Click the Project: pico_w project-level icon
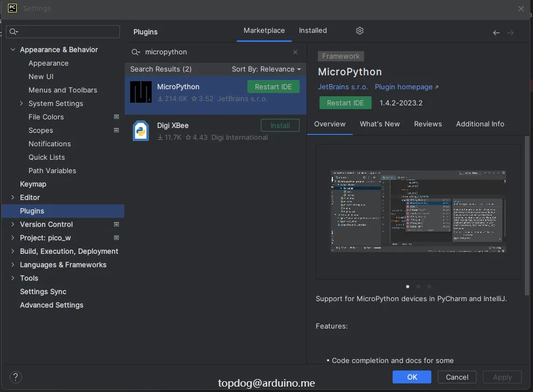 pyautogui.click(x=116, y=238)
